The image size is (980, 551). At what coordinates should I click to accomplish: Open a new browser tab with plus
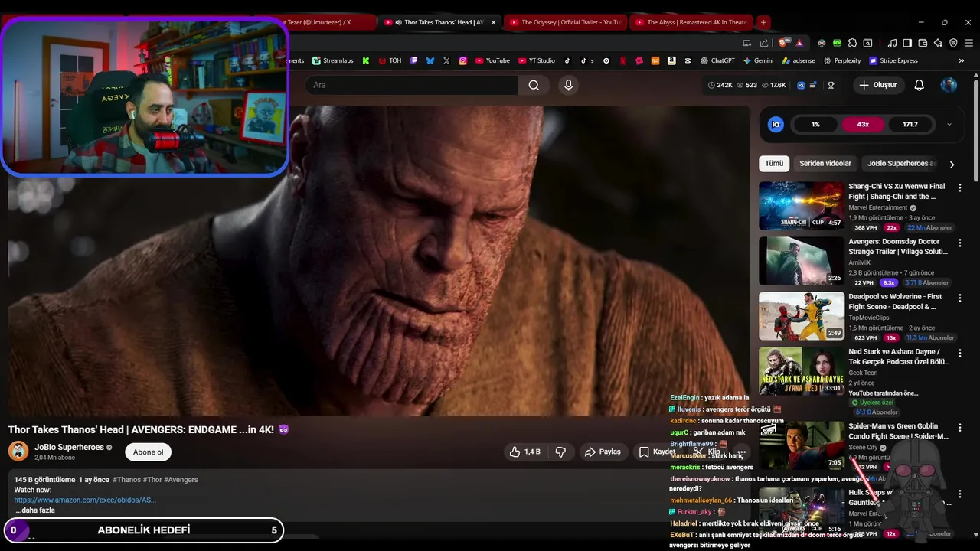coord(763,22)
